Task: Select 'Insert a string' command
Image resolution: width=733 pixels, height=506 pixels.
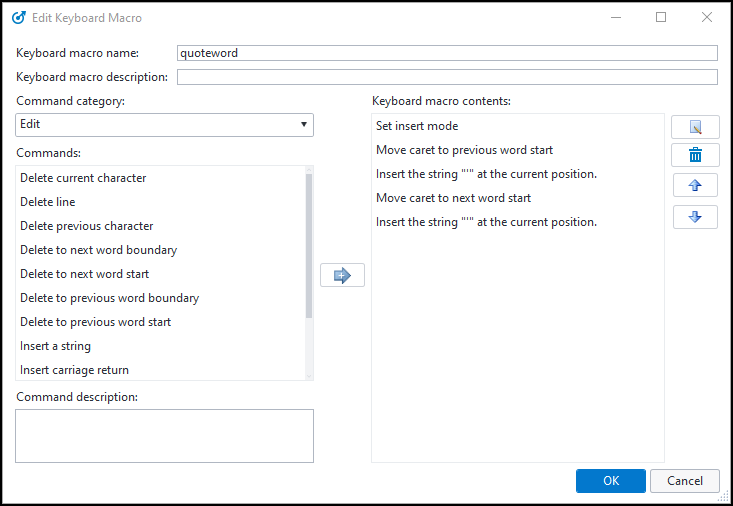Action: [56, 346]
